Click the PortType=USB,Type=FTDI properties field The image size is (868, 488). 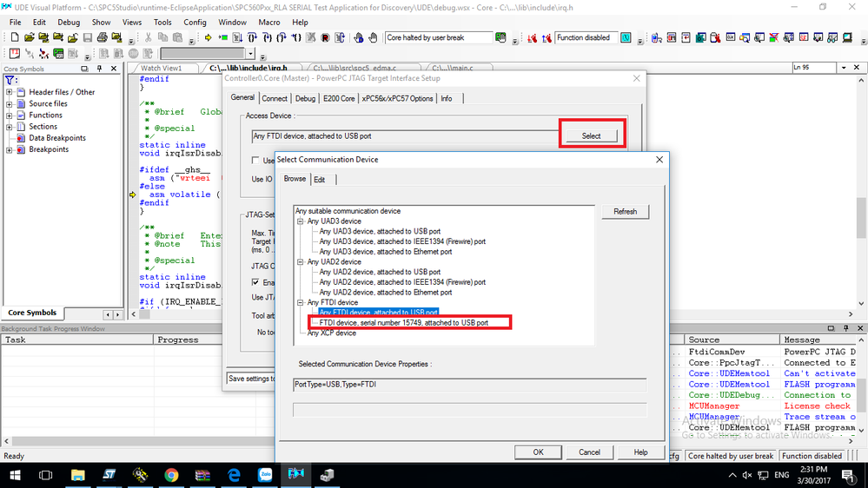click(469, 385)
